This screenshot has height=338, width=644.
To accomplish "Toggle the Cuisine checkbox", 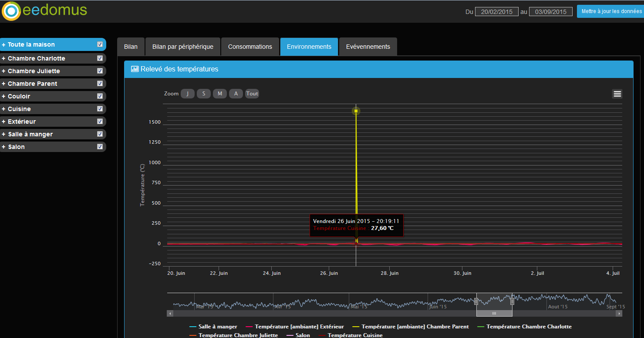I will pyautogui.click(x=100, y=108).
